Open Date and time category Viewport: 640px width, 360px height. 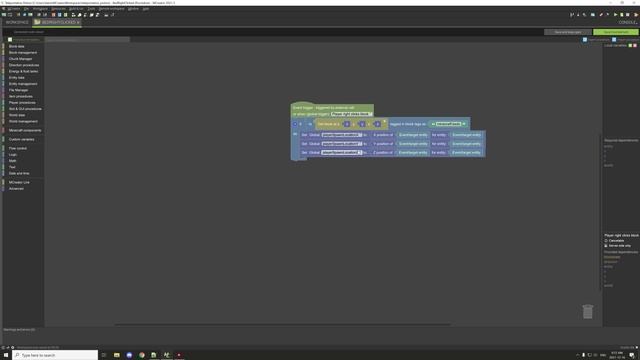click(x=19, y=173)
